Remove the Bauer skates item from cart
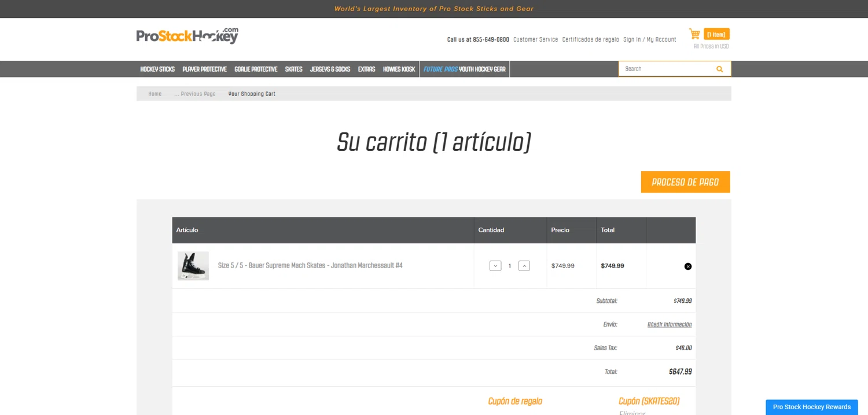 tap(688, 266)
